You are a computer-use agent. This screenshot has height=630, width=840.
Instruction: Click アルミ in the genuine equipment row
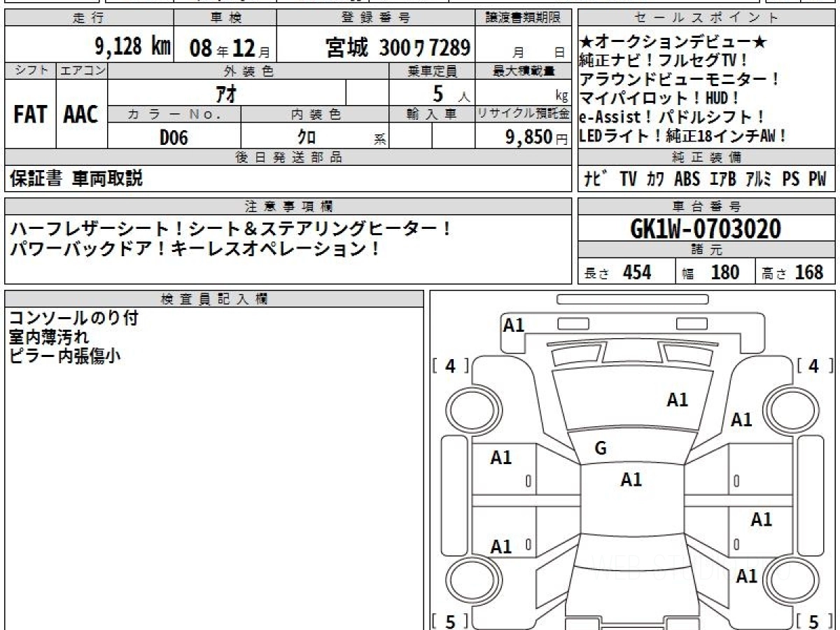click(x=759, y=179)
